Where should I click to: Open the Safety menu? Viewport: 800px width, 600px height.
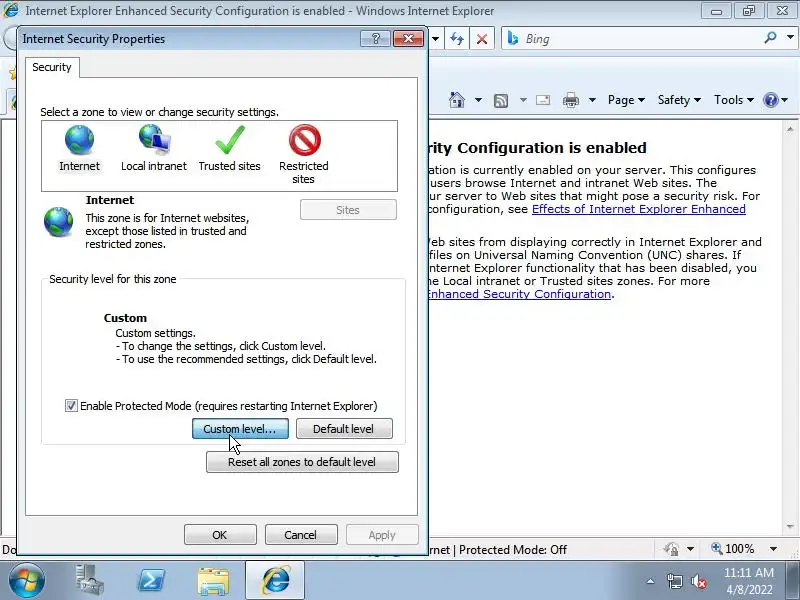point(679,100)
